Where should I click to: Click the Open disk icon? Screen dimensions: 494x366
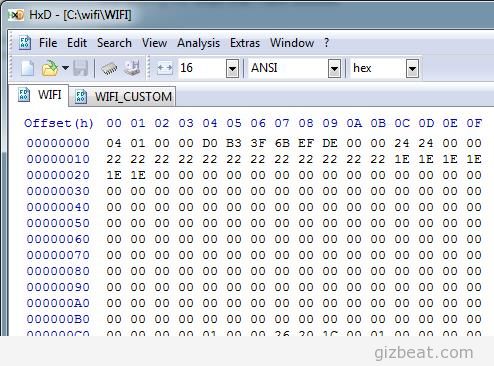(132, 68)
